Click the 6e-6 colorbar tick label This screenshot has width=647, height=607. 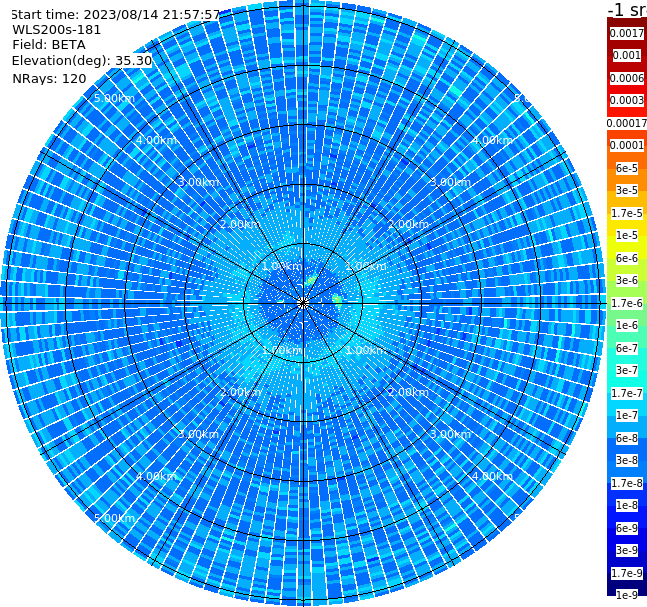click(627, 258)
